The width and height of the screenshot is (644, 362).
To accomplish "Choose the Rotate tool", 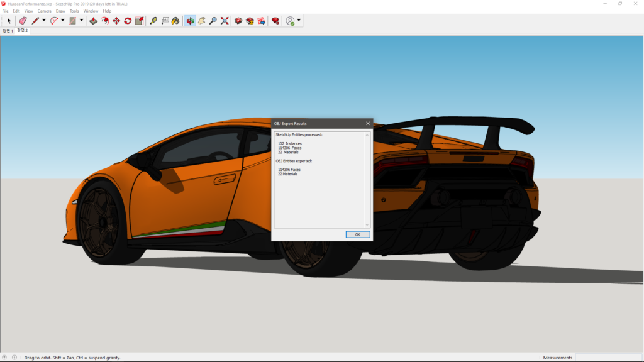I will [x=128, y=21].
